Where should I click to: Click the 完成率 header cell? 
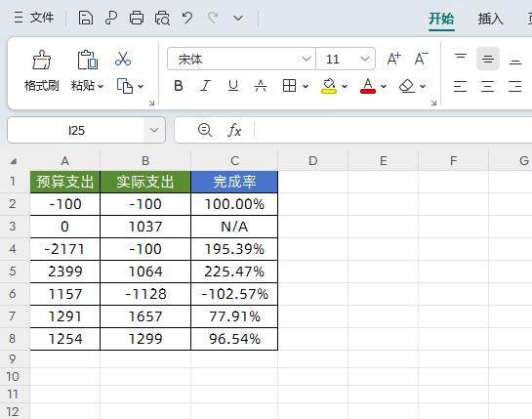pos(234,182)
